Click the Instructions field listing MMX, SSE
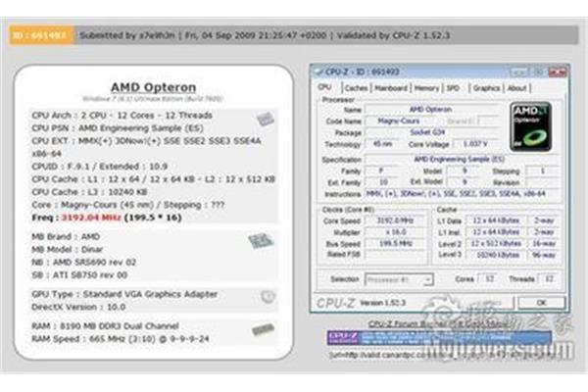588x392 pixels. (462, 194)
